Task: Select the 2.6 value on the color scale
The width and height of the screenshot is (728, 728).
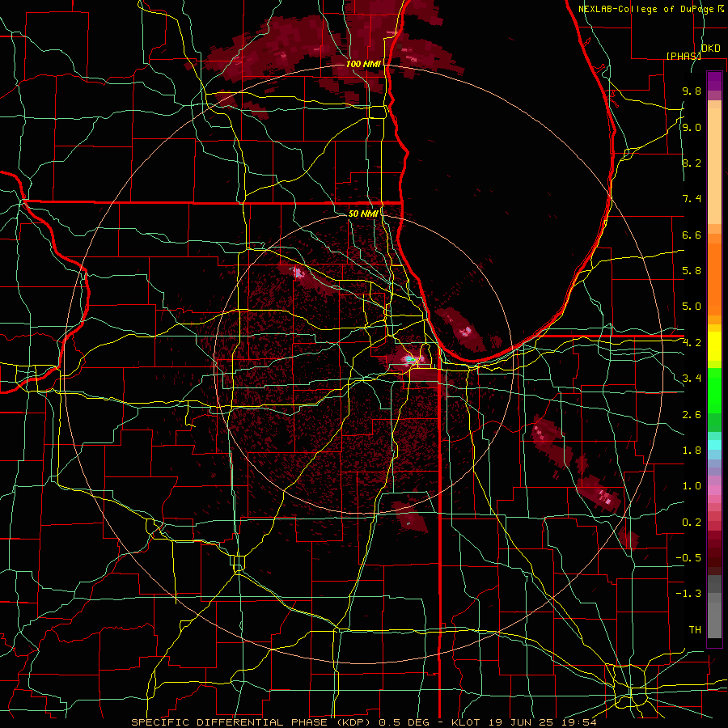Action: pyautogui.click(x=692, y=415)
